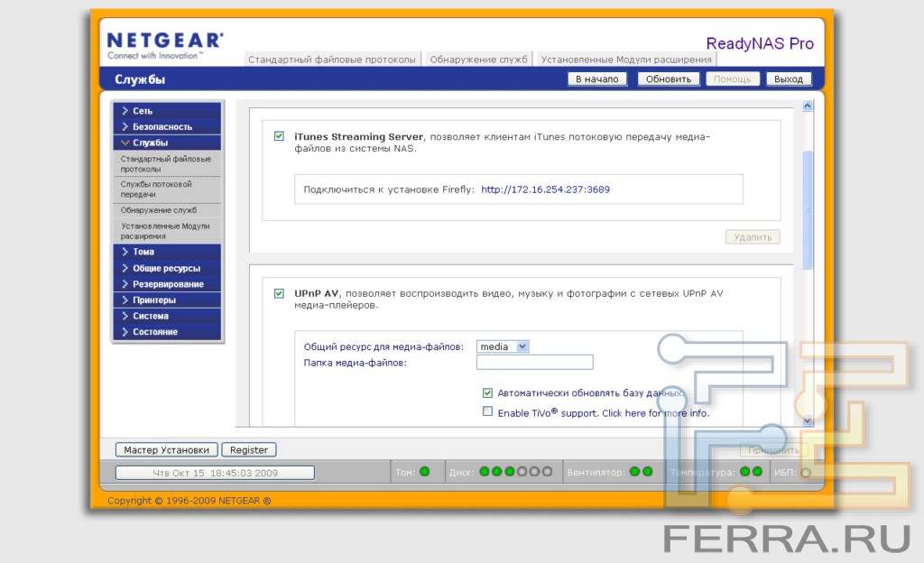Disable iTunes Streaming Server checkbox
This screenshot has width=924, height=563.
(280, 136)
